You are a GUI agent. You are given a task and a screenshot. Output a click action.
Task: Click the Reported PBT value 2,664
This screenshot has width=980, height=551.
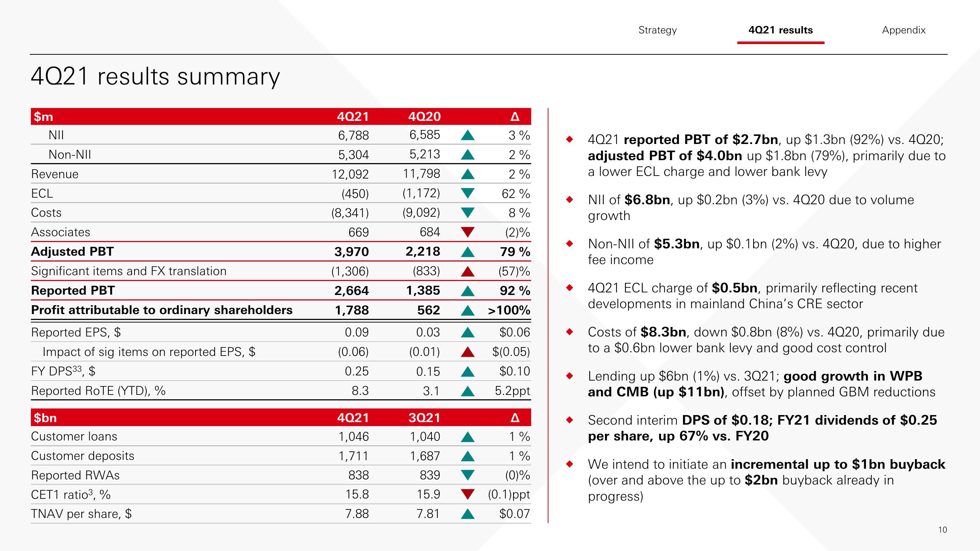tap(351, 291)
